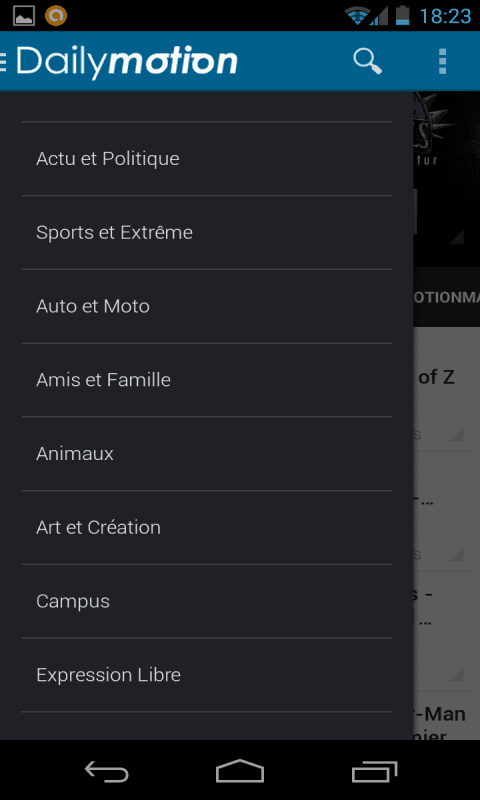Open the three-dot overflow menu
This screenshot has height=800, width=480.
pyautogui.click(x=442, y=62)
